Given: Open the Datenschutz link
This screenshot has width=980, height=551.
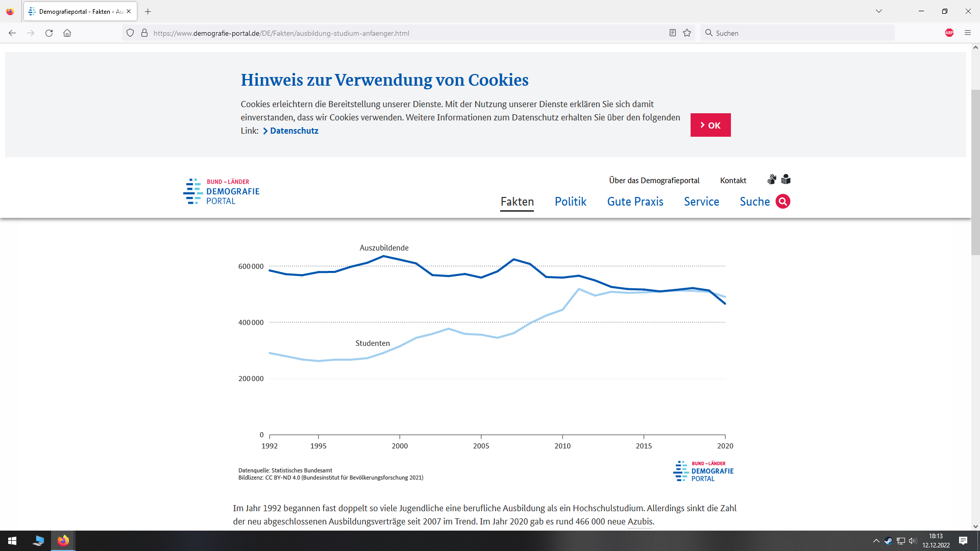Looking at the screenshot, I should tap(293, 131).
